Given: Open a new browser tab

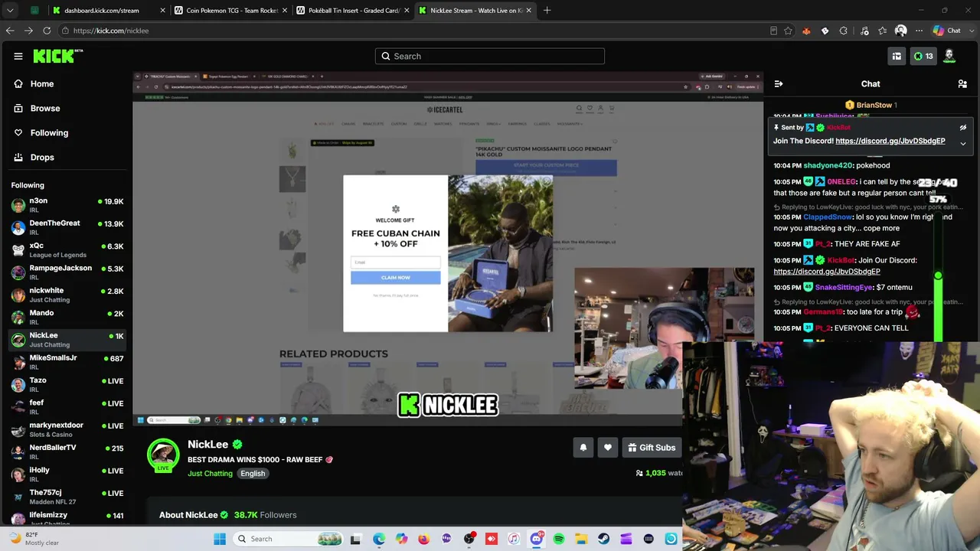Looking at the screenshot, I should pyautogui.click(x=547, y=11).
